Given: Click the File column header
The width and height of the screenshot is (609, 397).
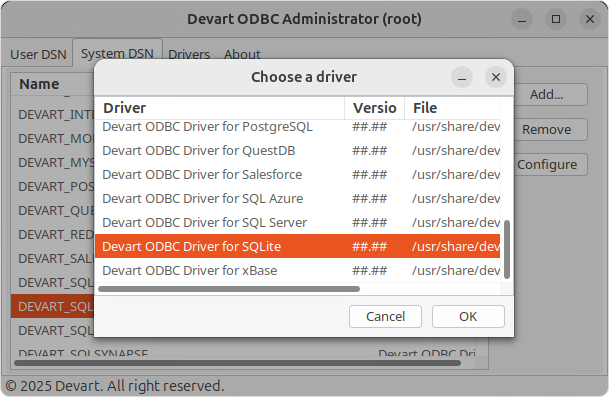Looking at the screenshot, I should tap(452, 108).
